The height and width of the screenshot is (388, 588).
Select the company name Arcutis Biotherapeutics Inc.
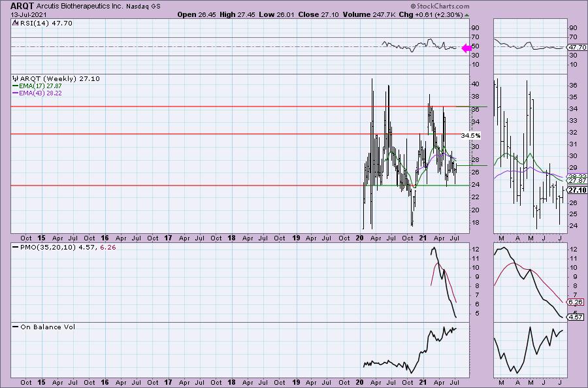[80, 7]
